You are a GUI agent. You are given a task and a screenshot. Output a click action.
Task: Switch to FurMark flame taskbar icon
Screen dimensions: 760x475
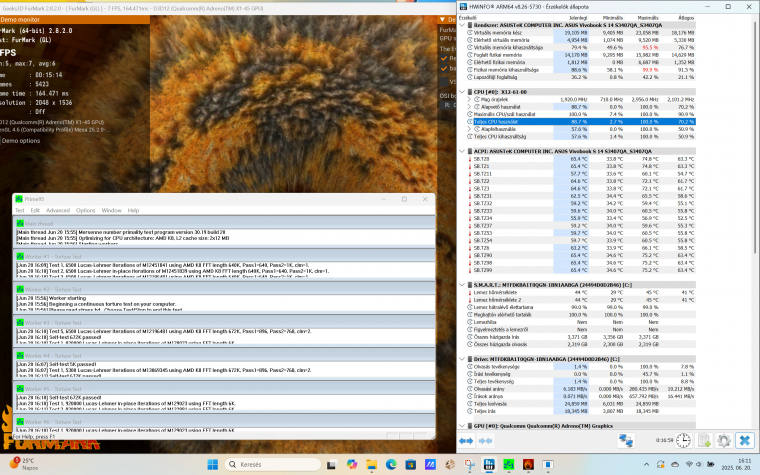(x=528, y=464)
